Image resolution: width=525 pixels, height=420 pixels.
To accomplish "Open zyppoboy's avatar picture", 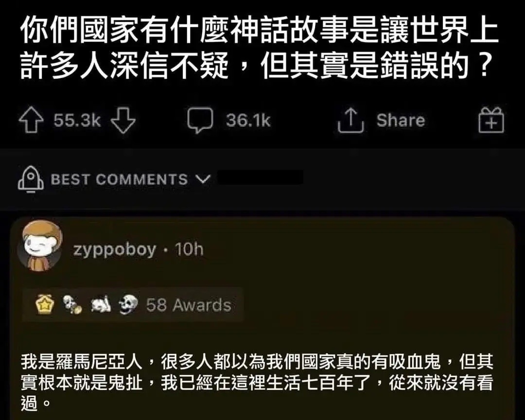I will tap(42, 245).
